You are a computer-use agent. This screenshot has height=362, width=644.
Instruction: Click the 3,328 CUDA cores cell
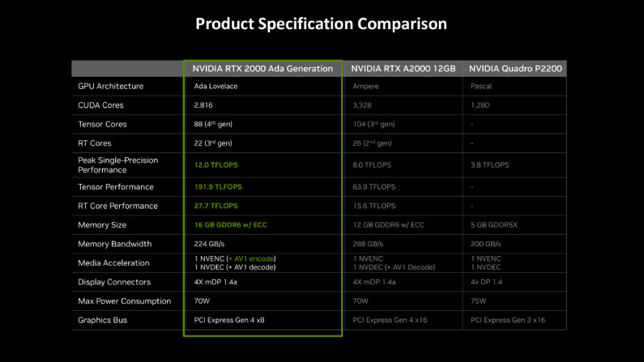[x=362, y=105]
